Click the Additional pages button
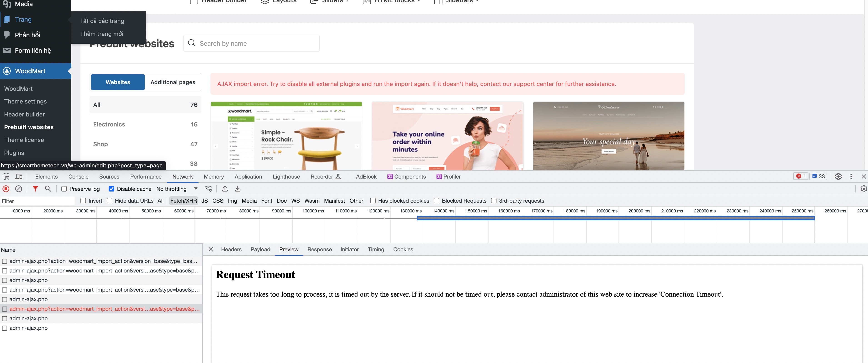Screen dimensions: 868x363 coord(172,82)
